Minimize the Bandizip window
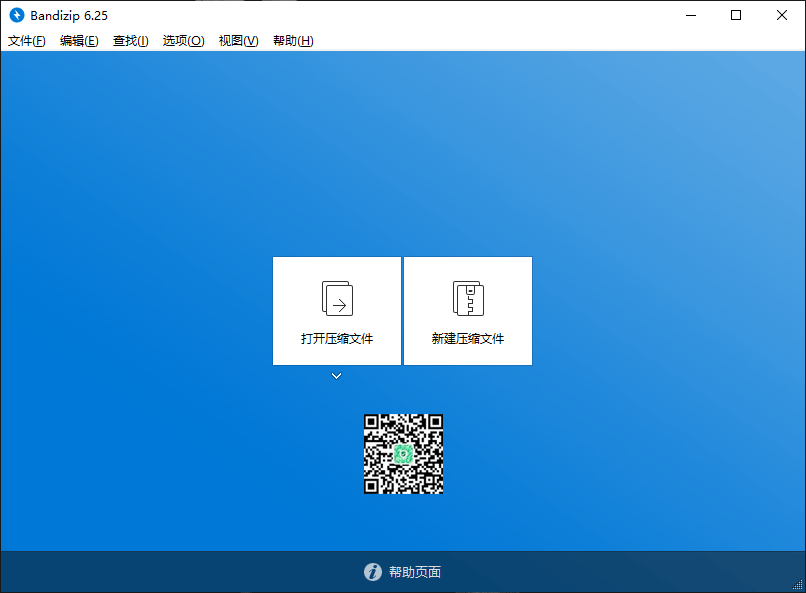Viewport: 806px width, 593px height. point(691,15)
